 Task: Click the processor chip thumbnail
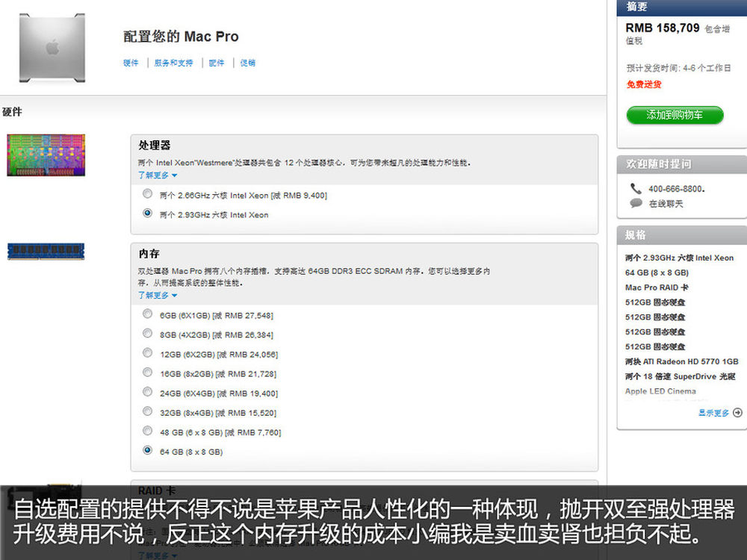click(46, 155)
